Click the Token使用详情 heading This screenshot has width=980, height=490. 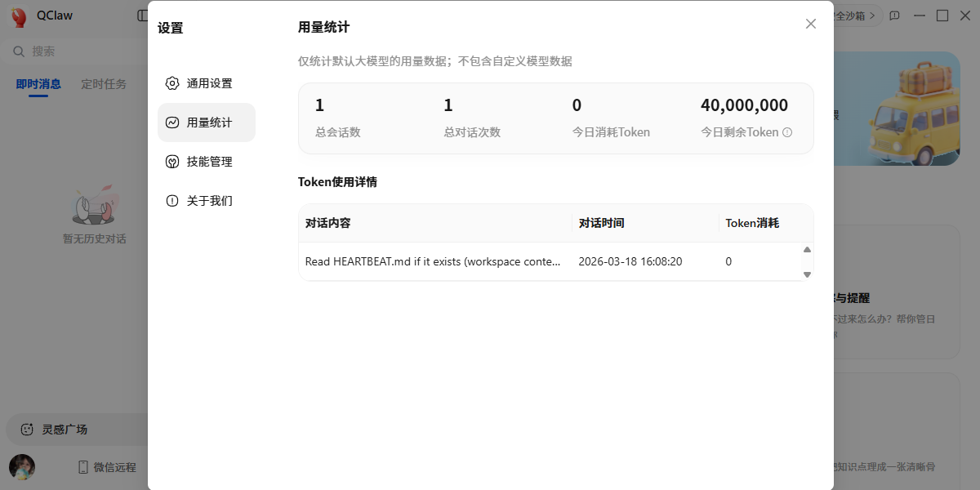point(337,182)
